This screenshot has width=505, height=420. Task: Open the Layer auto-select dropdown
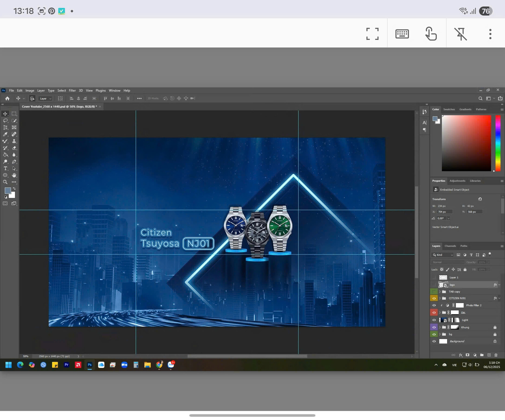pos(45,99)
